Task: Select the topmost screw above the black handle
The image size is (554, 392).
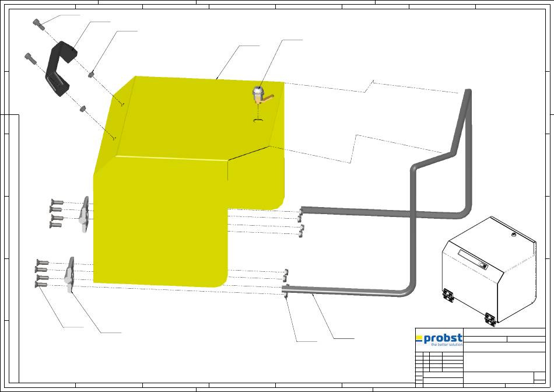Action: pos(39,24)
